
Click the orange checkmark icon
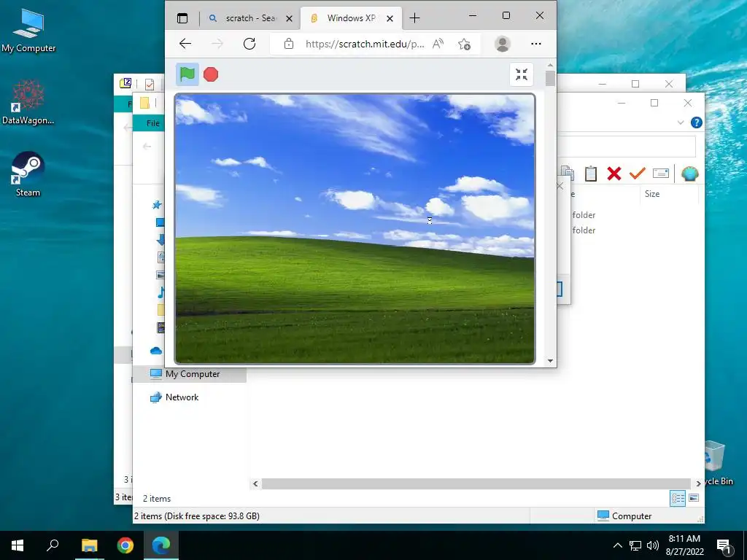[x=637, y=174]
